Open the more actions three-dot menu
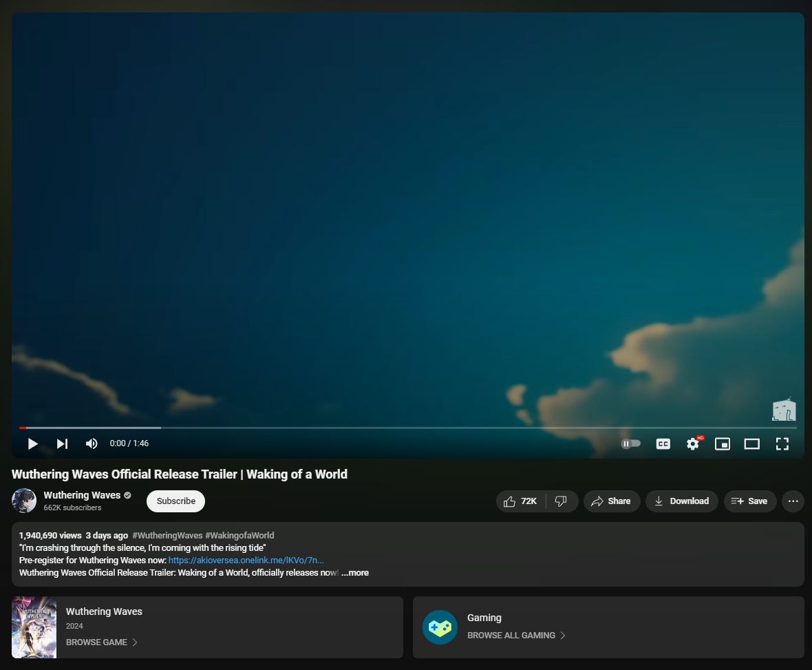 point(793,501)
